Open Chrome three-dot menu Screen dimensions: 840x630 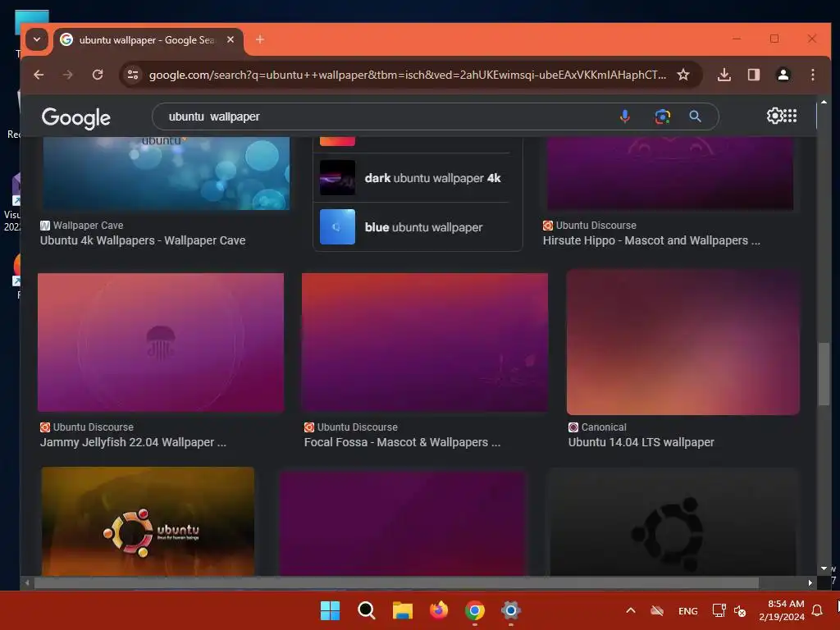pos(813,75)
